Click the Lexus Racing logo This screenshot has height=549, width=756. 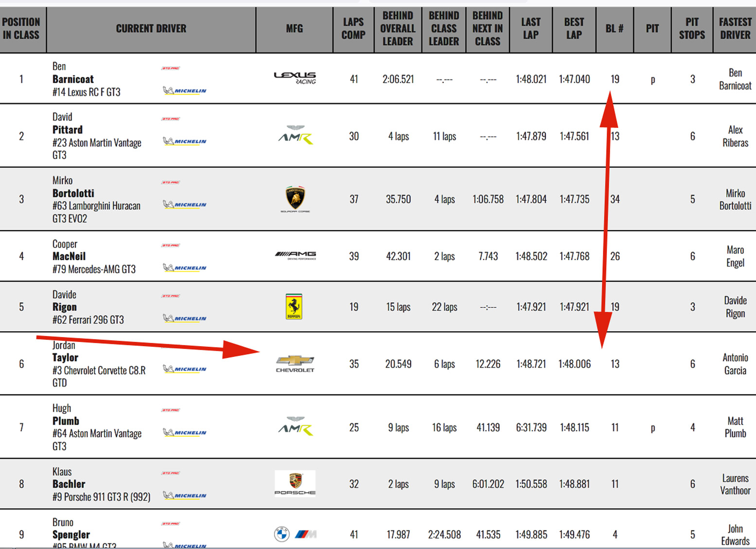(x=295, y=77)
